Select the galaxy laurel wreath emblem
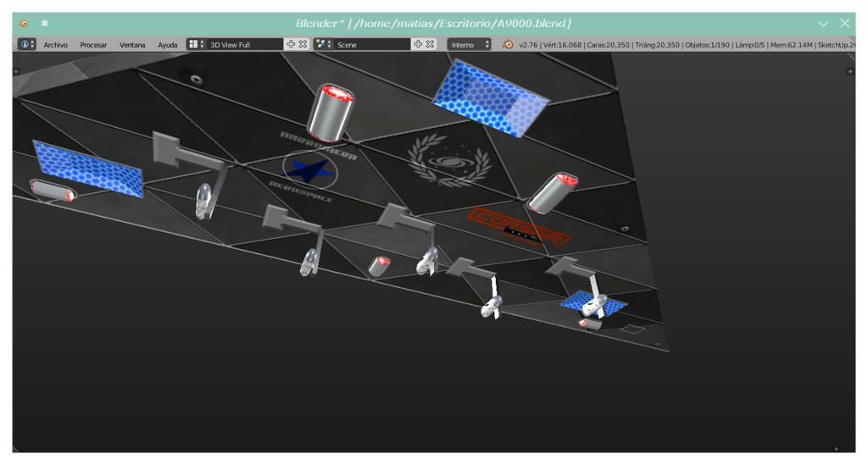Screen dimensions: 868x465 click(x=449, y=162)
